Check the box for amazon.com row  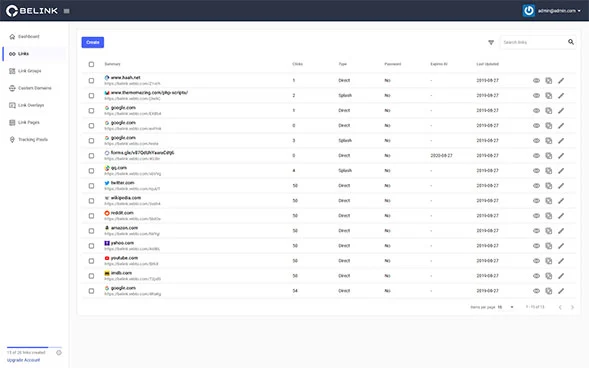pyautogui.click(x=91, y=231)
